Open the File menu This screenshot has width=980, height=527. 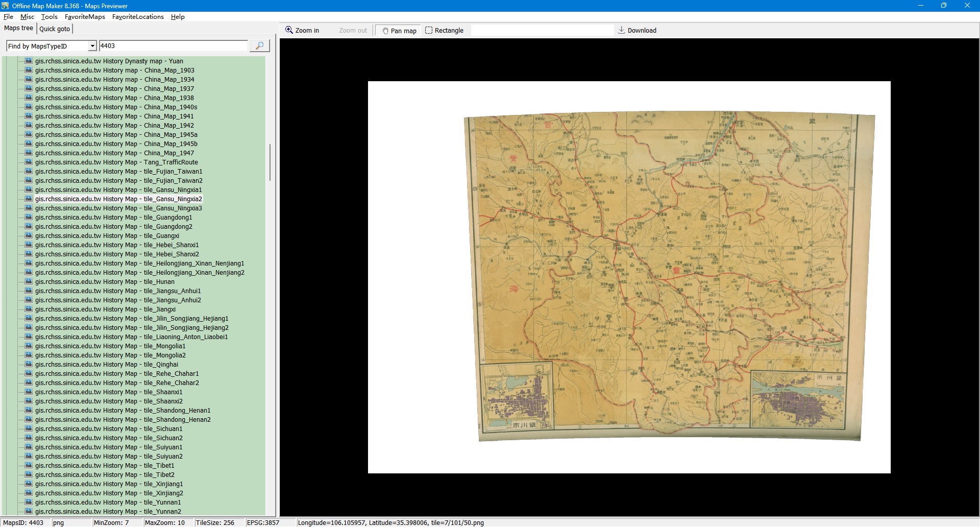pyautogui.click(x=8, y=17)
